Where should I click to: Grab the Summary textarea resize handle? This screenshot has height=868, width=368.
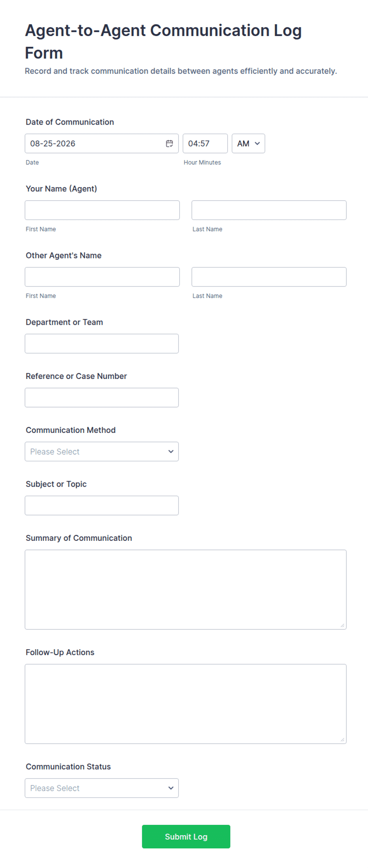(342, 625)
